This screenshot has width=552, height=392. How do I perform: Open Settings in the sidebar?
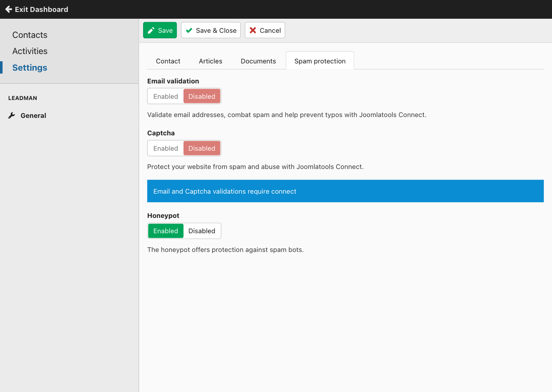click(x=30, y=68)
